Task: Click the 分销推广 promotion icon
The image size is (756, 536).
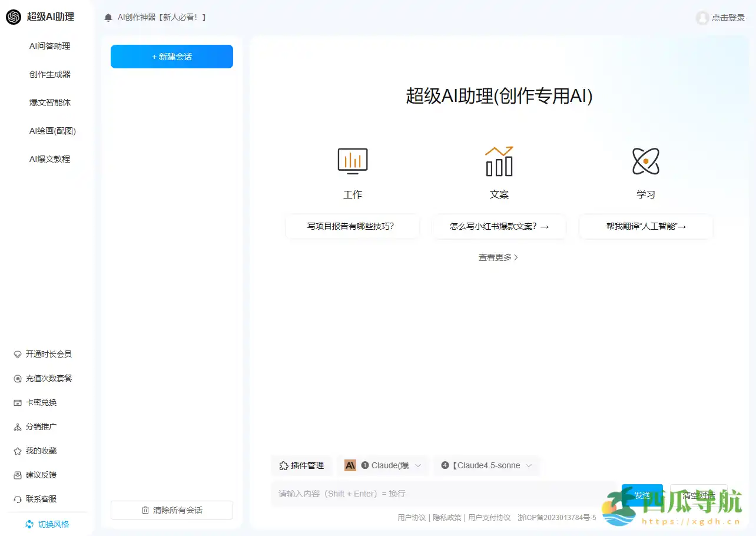Action: click(x=16, y=426)
